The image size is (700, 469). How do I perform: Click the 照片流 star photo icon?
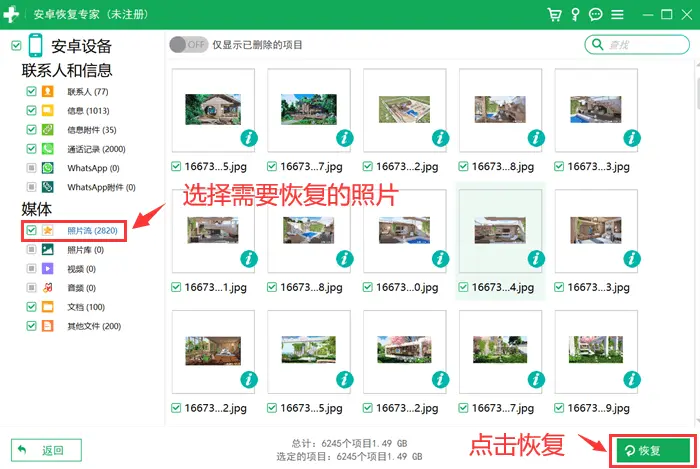[48, 230]
